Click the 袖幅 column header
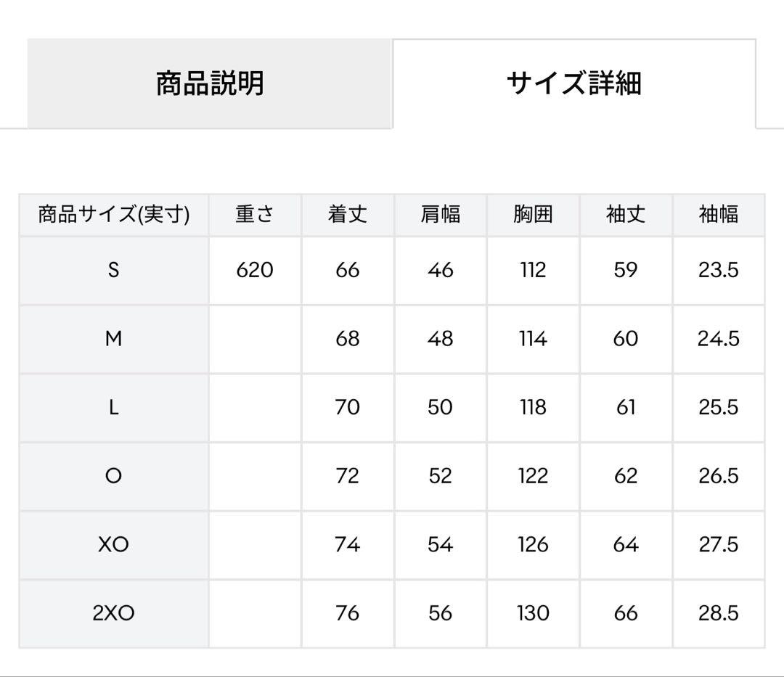784x677 pixels. (x=719, y=215)
